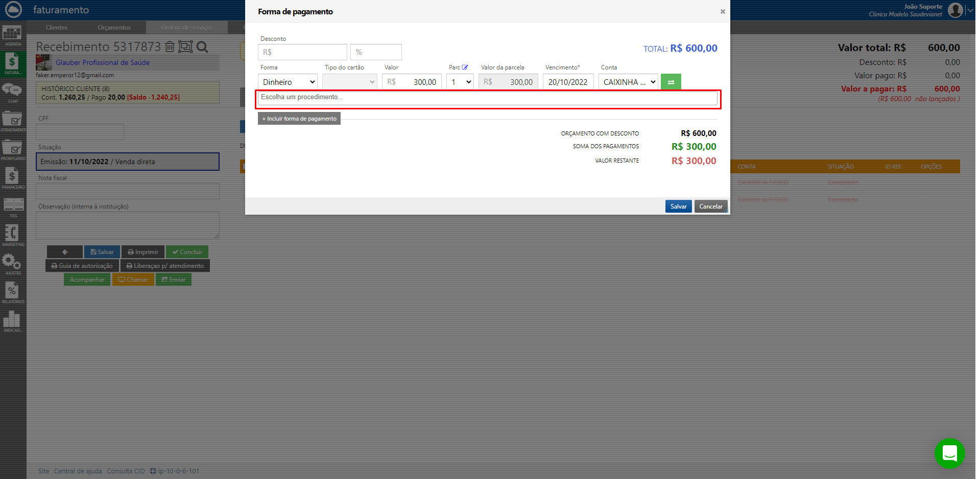
Task: Click the Chamar button
Action: 133,280
